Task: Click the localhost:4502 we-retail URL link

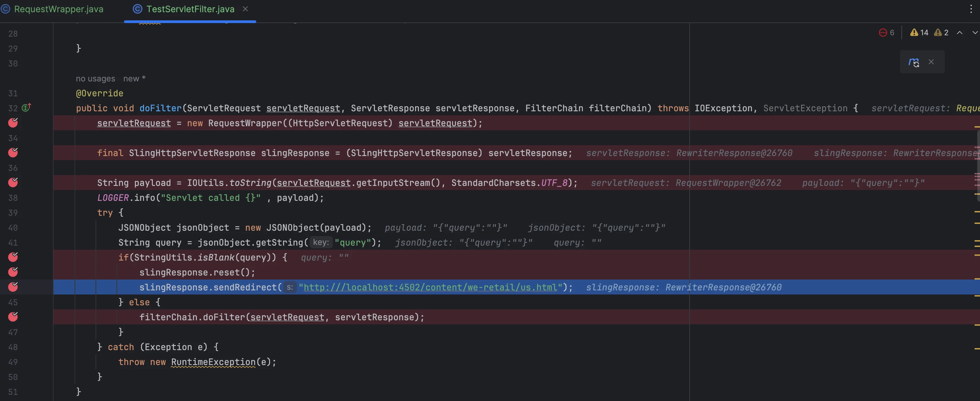Action: pyautogui.click(x=430, y=287)
